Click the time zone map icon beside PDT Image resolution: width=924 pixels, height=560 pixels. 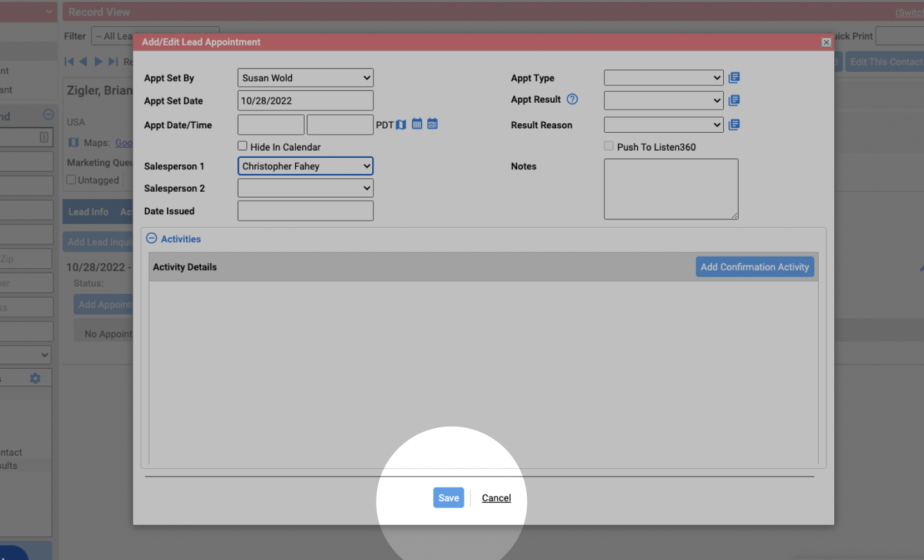click(x=401, y=124)
